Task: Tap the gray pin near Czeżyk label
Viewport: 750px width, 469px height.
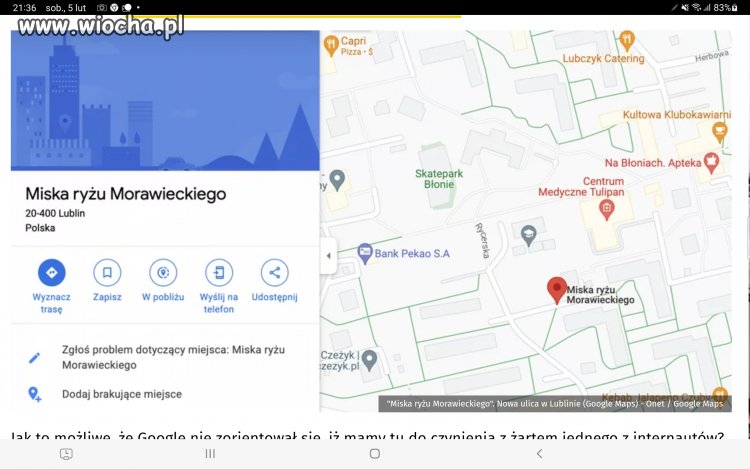Action: tap(369, 360)
